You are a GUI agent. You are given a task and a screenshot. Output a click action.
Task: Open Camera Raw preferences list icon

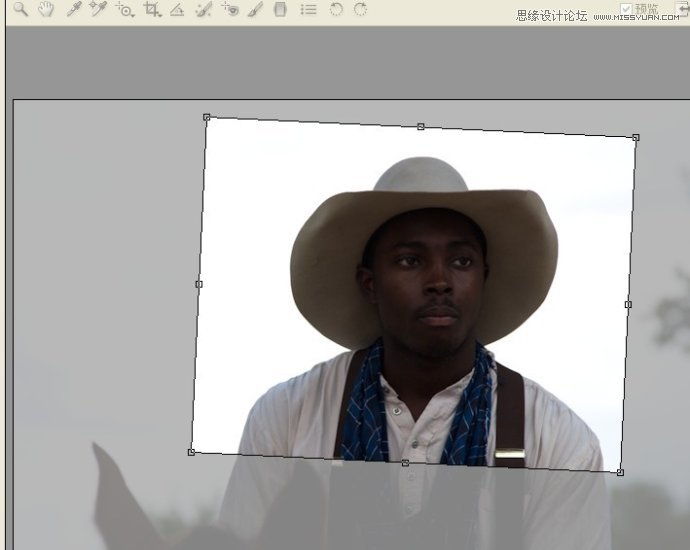[308, 9]
